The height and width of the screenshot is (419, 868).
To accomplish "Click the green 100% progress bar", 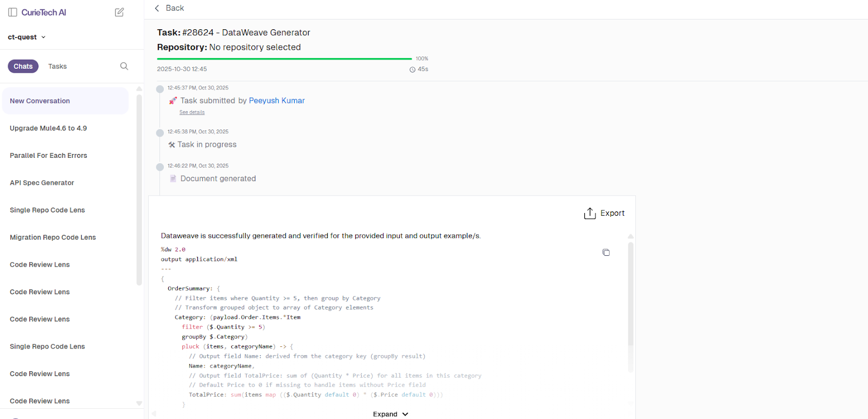I will point(284,58).
